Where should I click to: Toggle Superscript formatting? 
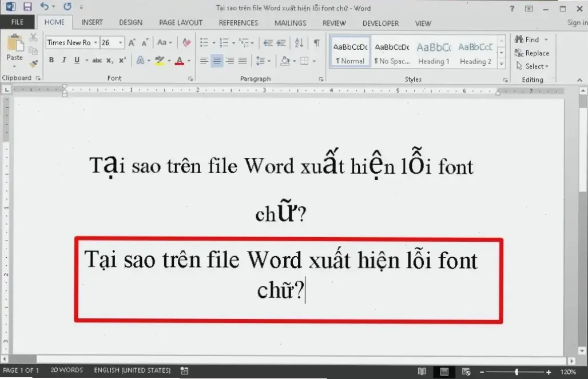pos(122,60)
